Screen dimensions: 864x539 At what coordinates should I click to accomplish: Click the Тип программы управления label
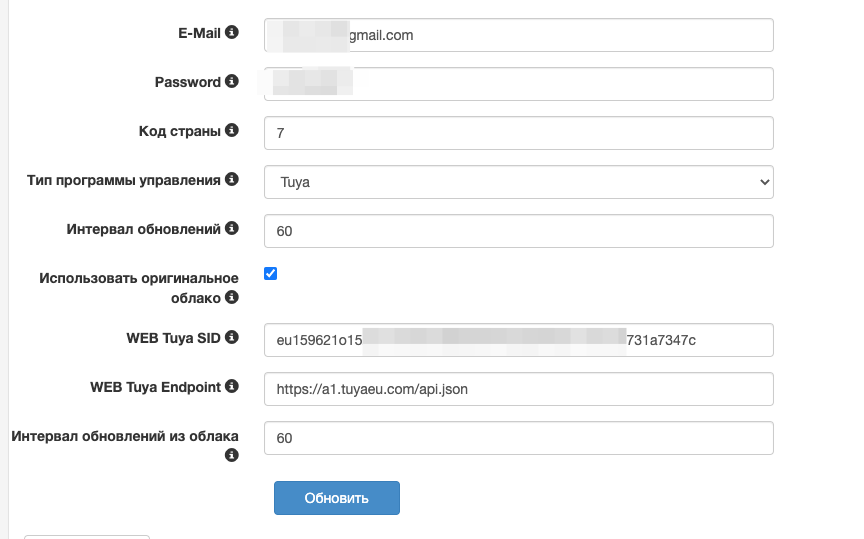pyautogui.click(x=123, y=180)
